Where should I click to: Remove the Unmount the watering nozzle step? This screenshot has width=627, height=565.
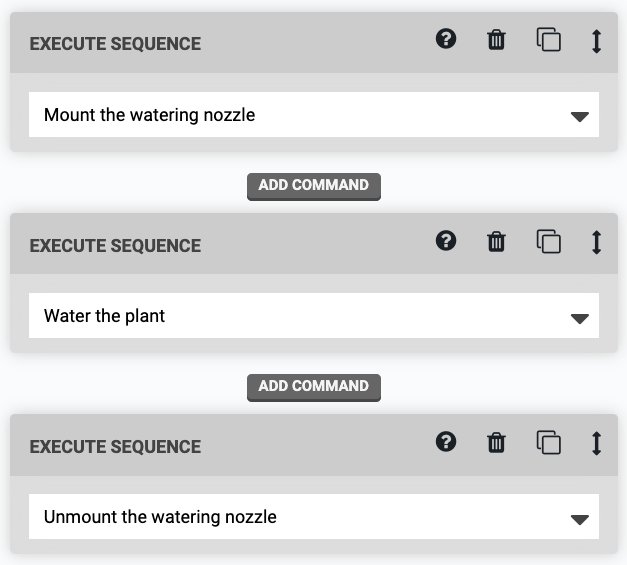coord(496,443)
